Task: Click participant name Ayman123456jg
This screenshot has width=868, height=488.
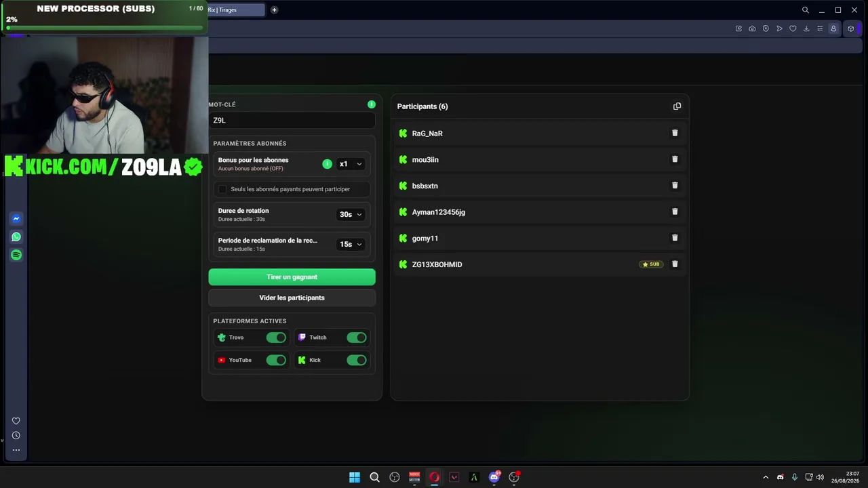Action: pyautogui.click(x=439, y=212)
